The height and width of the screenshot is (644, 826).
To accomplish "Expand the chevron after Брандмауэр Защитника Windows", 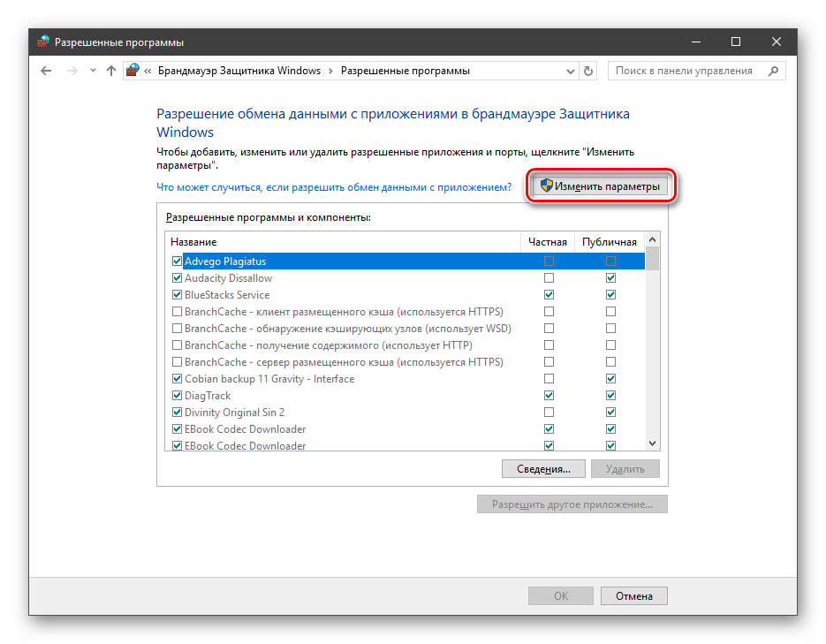I will pos(330,71).
